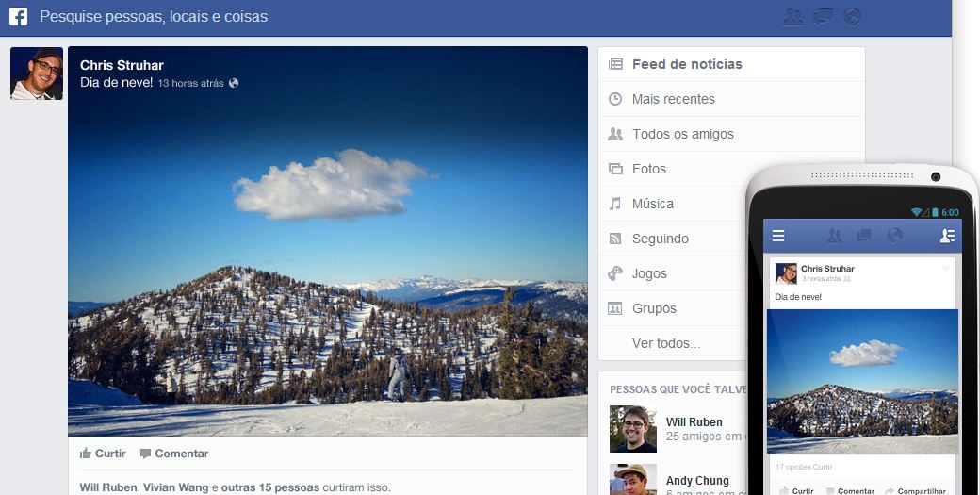Image resolution: width=980 pixels, height=495 pixels.
Task: Open messages icon in top bar
Action: coord(824,16)
